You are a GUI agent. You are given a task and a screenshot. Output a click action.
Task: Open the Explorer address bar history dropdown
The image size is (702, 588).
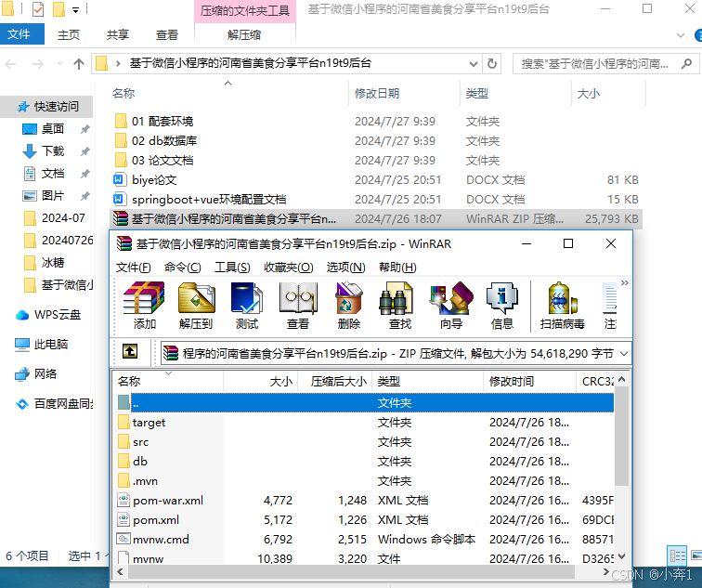[474, 63]
